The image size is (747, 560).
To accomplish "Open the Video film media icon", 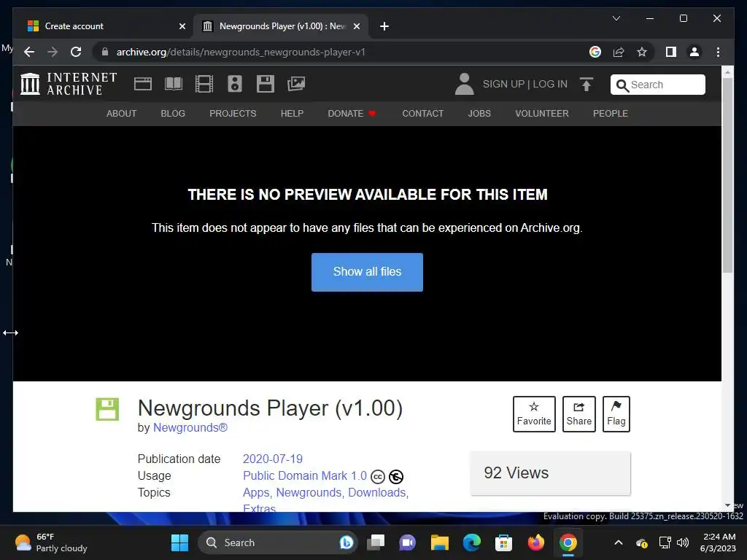I will pyautogui.click(x=204, y=84).
